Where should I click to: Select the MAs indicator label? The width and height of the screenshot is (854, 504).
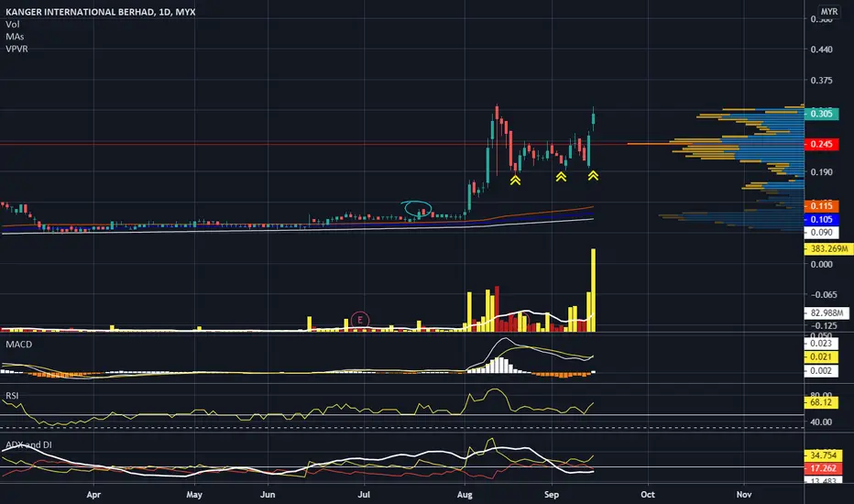pyautogui.click(x=15, y=37)
